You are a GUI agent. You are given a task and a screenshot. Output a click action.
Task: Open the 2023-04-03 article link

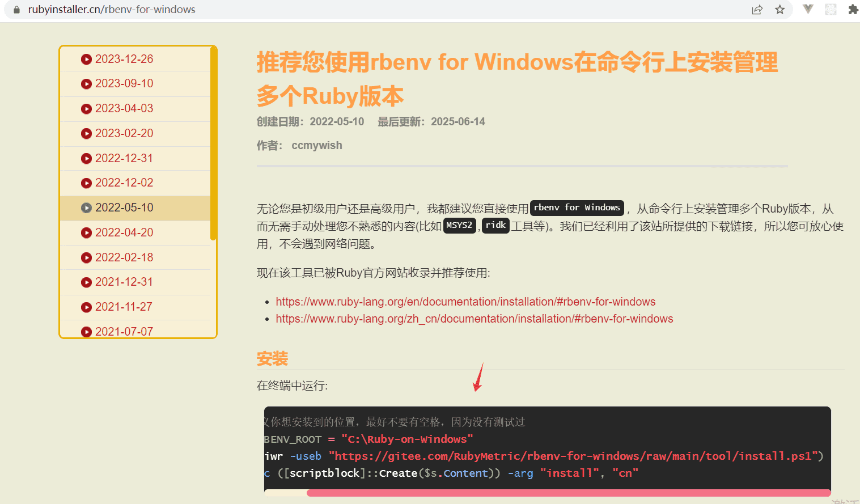(x=124, y=108)
